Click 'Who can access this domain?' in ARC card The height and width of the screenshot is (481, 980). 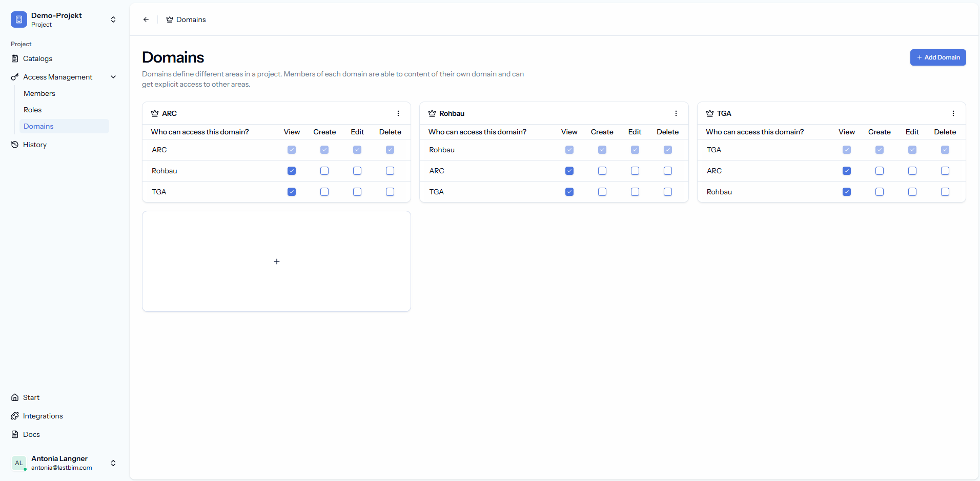200,132
